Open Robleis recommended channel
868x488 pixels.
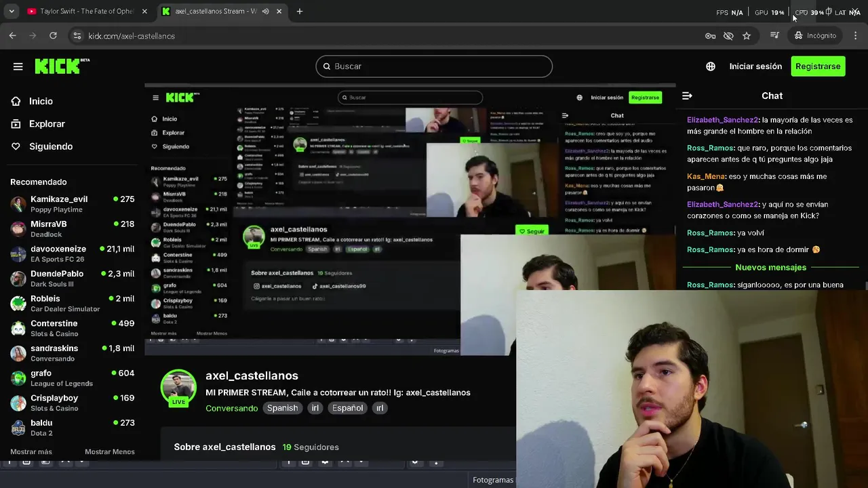coord(72,304)
